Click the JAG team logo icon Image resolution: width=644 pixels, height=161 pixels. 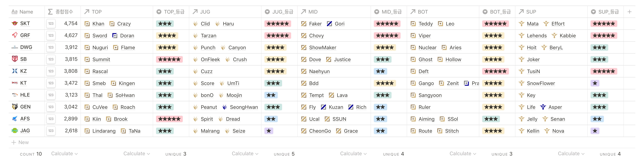pos(14,130)
